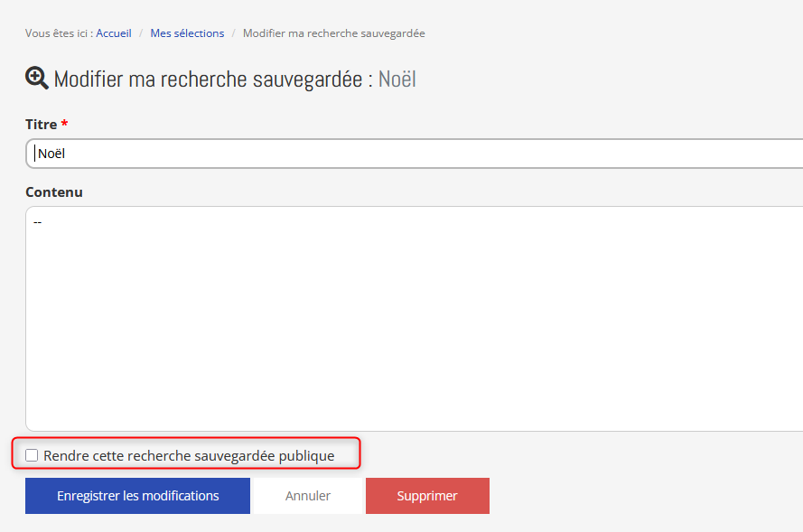Go to Accueil via the breadcrumb link
The height and width of the screenshot is (532, 803).
[x=114, y=33]
